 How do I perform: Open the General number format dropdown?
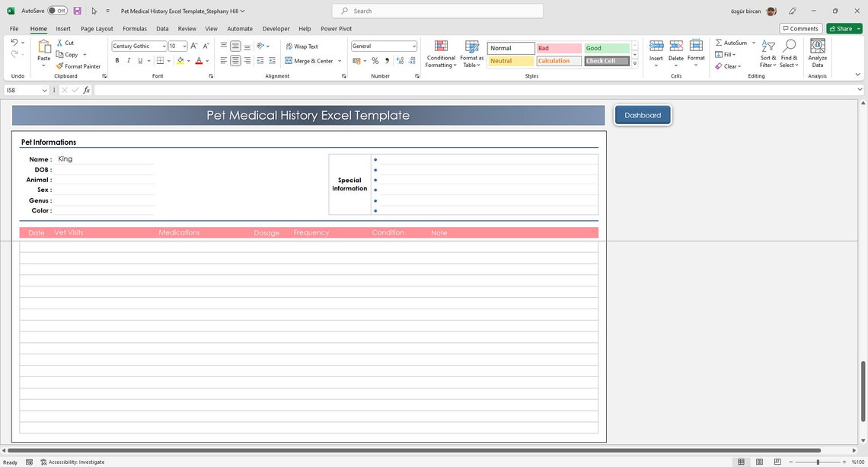coord(413,46)
